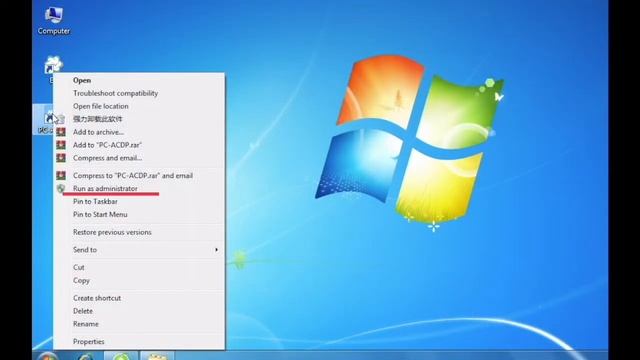Select Restore previous versions
640x360 pixels.
coord(139,232)
